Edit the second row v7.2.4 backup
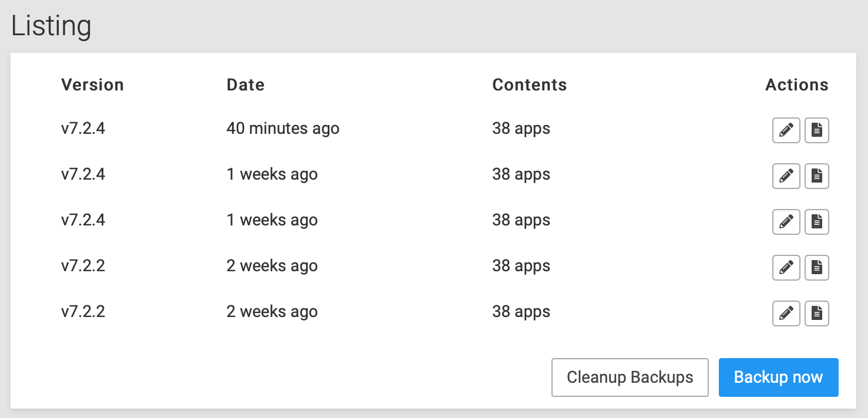868x418 pixels. point(786,176)
